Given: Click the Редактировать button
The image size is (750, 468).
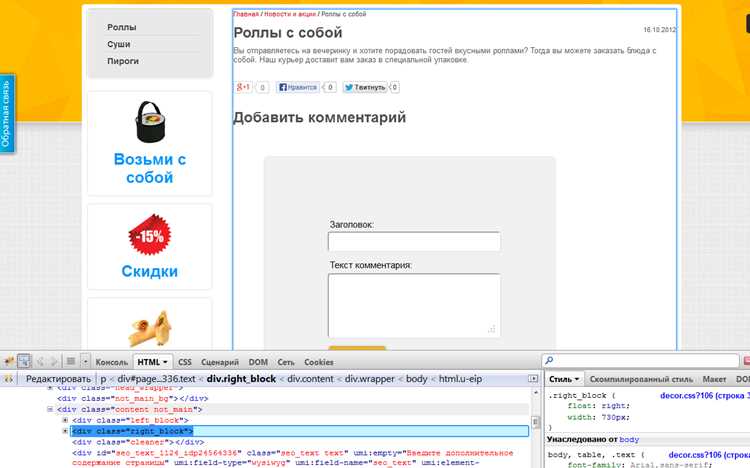Looking at the screenshot, I should click(x=58, y=379).
